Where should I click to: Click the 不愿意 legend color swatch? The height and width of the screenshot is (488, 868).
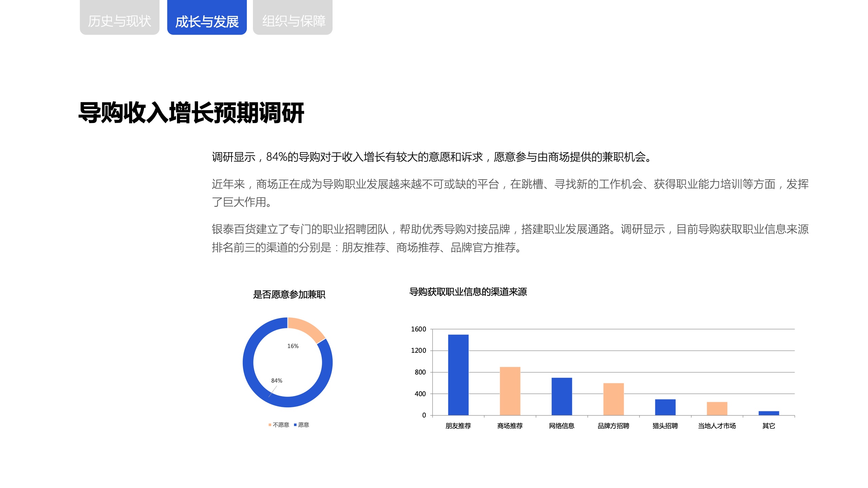(x=270, y=425)
